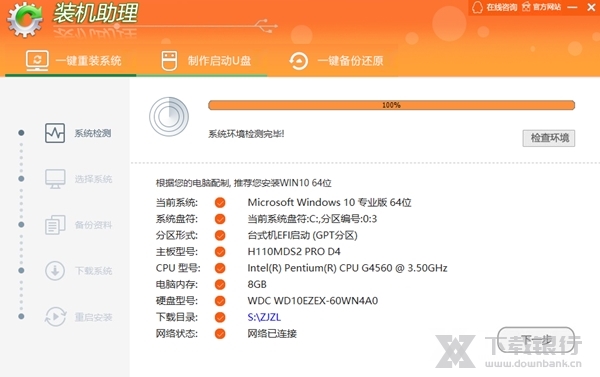This screenshot has height=377, width=600.
Task: Click the orange check icon for 电脑内存
Action: pyautogui.click(x=220, y=284)
